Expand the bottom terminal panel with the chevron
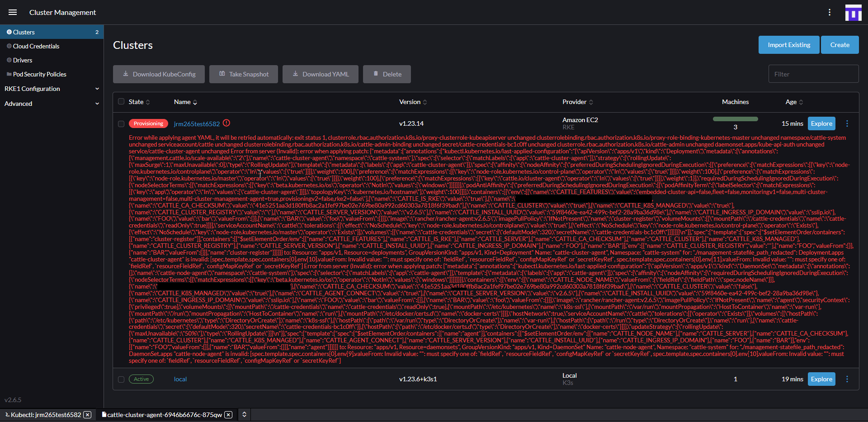Viewport: 868px width, 422px height. (x=244, y=414)
